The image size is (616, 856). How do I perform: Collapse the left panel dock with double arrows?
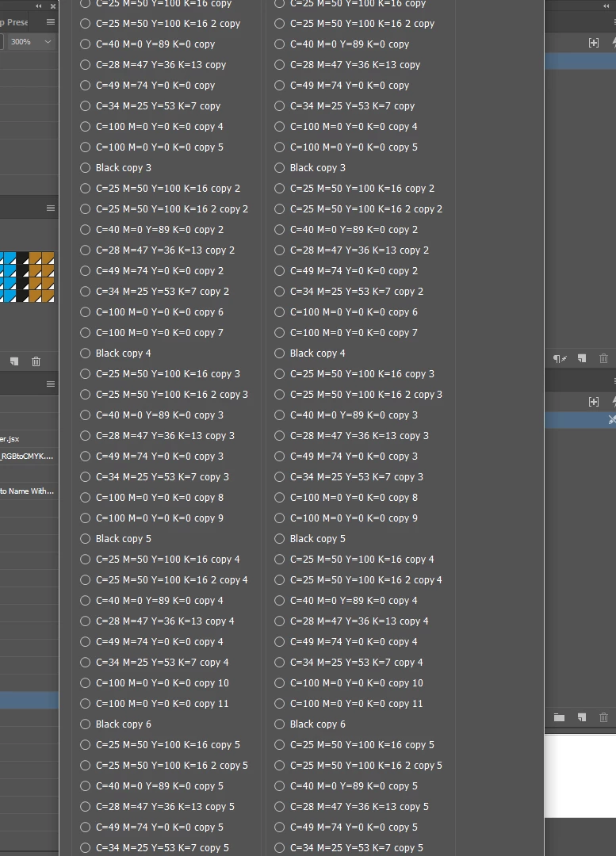[x=39, y=6]
